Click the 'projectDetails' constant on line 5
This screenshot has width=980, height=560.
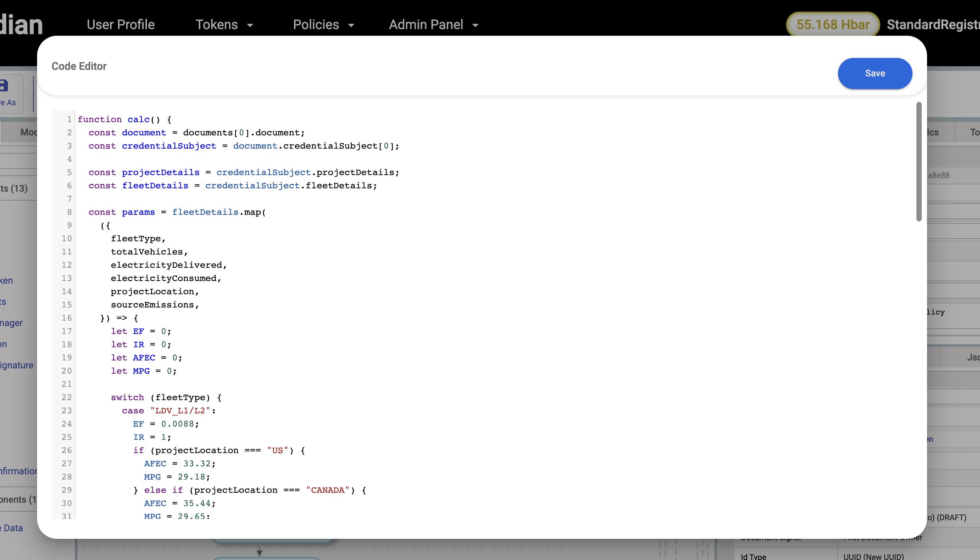(160, 172)
